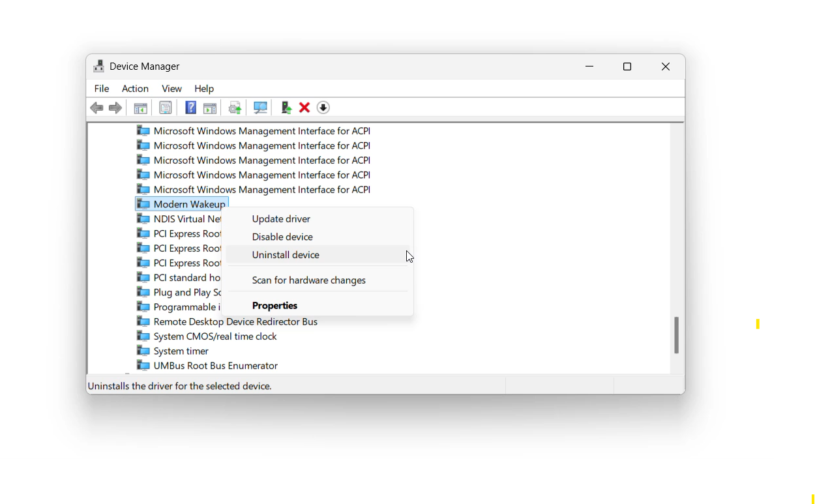Open Properties from the toolbar sheet icon

[166, 108]
